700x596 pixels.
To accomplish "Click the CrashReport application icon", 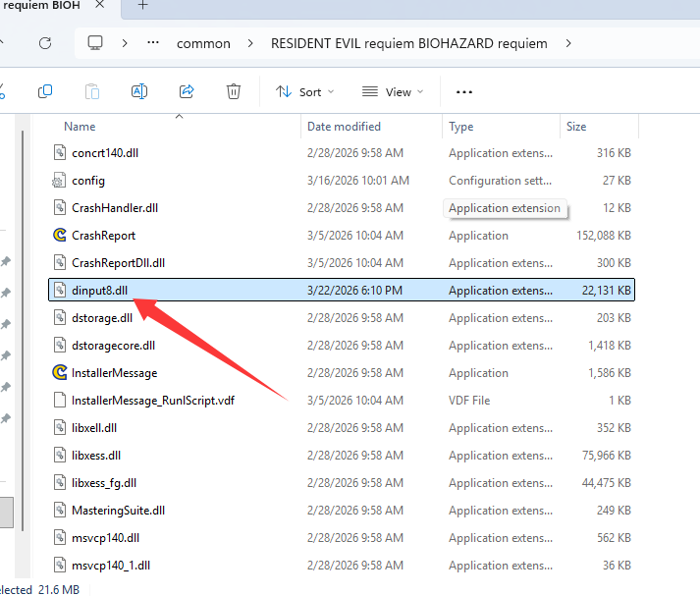I will coord(59,236).
